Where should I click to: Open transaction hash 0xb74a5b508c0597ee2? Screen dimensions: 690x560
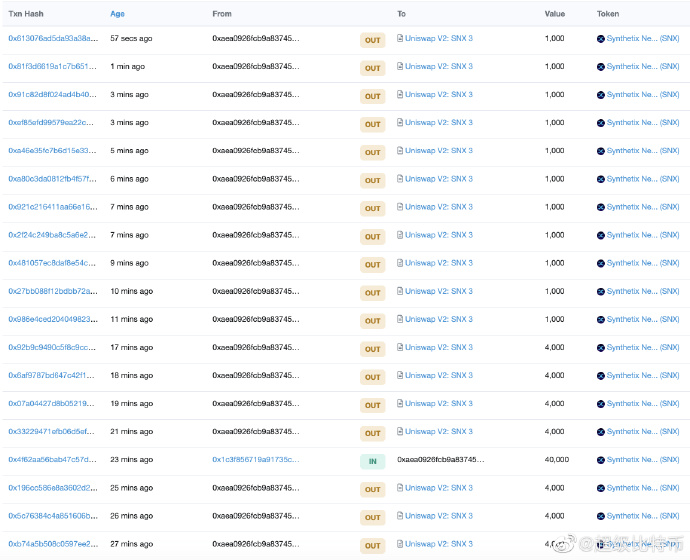pos(52,544)
